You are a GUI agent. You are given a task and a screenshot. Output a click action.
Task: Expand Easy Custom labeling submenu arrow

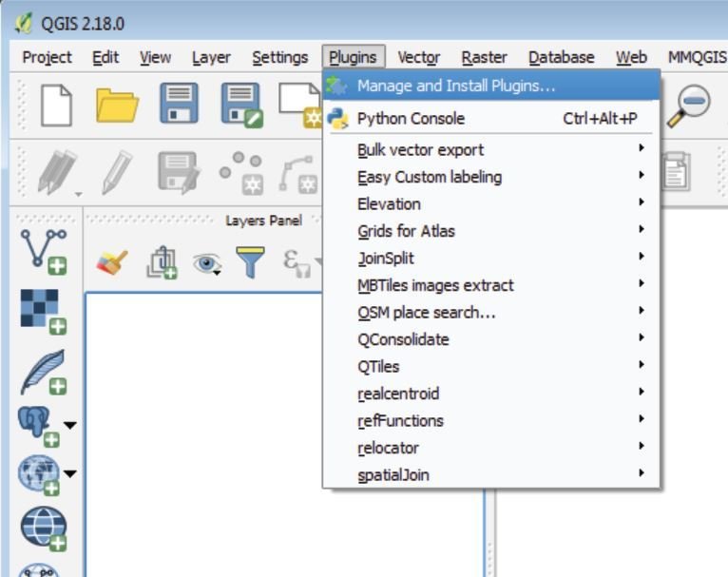(x=642, y=175)
